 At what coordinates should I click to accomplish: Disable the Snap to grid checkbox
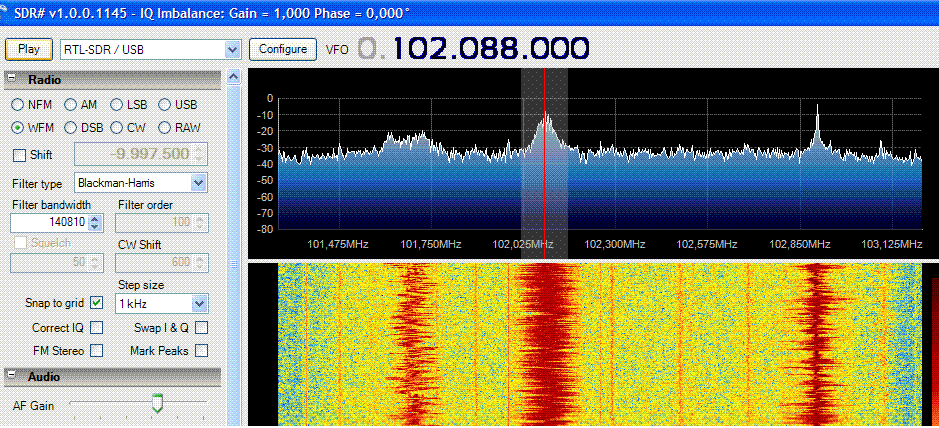click(x=96, y=303)
